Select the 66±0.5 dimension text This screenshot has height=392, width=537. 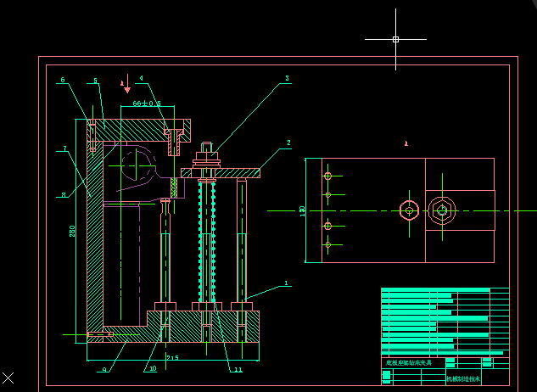pyautogui.click(x=146, y=104)
